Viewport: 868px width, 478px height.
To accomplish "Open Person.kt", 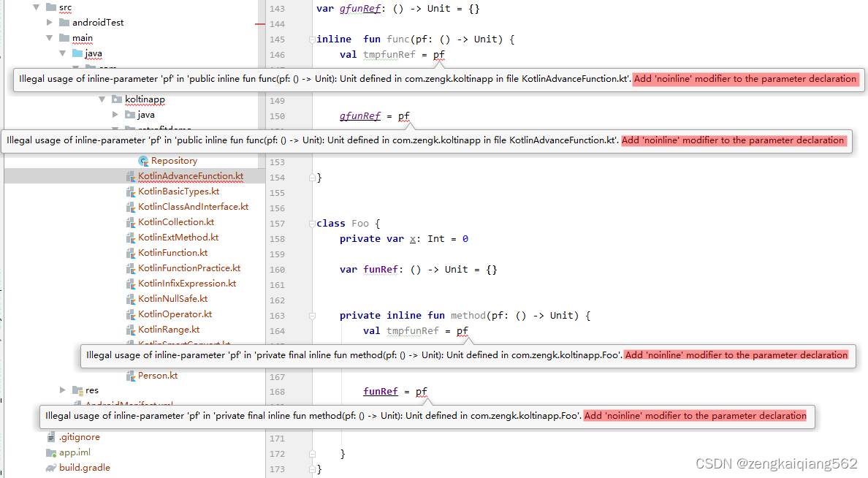I will (158, 376).
